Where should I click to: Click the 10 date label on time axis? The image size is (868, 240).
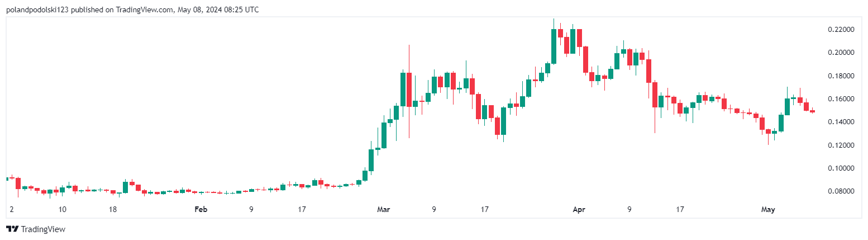63,210
